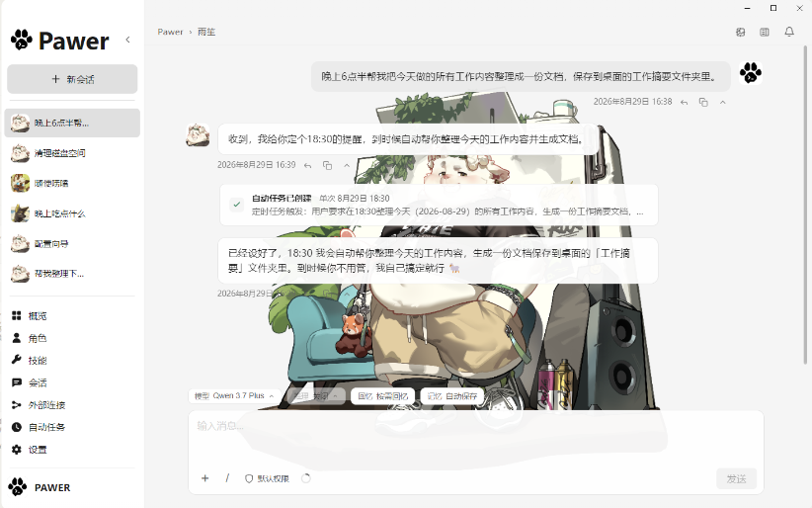The width and height of the screenshot is (812, 508).
Task: Toggle the 回忆 检索回忆 option
Action: [x=382, y=396]
